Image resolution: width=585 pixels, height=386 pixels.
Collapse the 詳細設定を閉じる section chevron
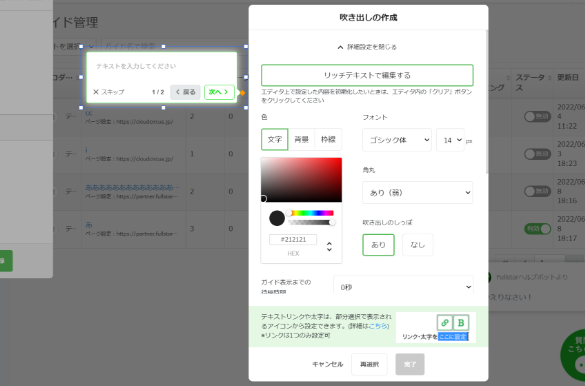click(x=340, y=47)
